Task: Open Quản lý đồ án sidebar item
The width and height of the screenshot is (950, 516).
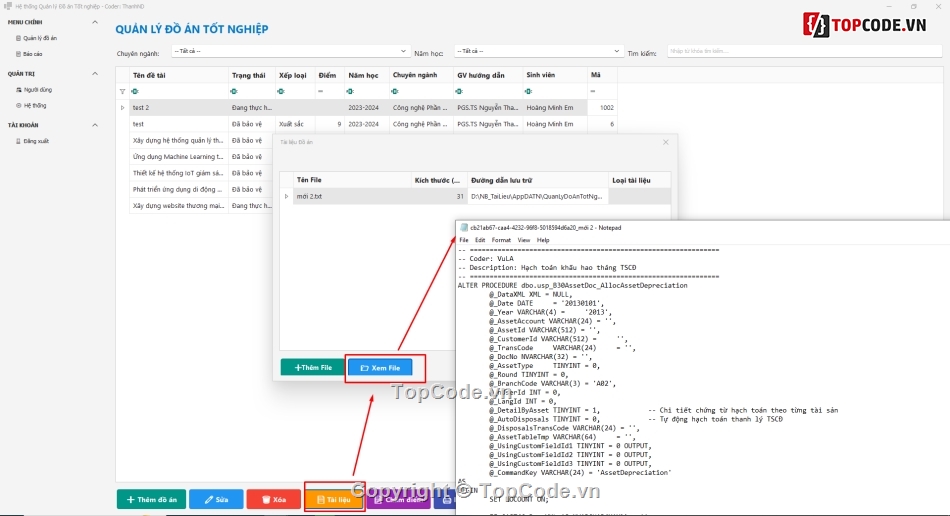Action: 39,38
